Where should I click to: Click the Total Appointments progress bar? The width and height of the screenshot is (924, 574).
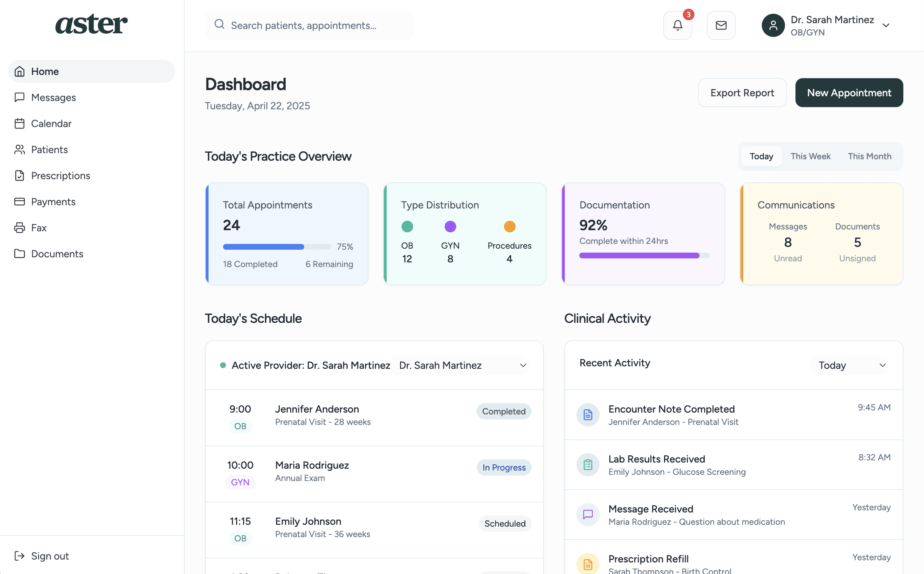pyautogui.click(x=277, y=247)
